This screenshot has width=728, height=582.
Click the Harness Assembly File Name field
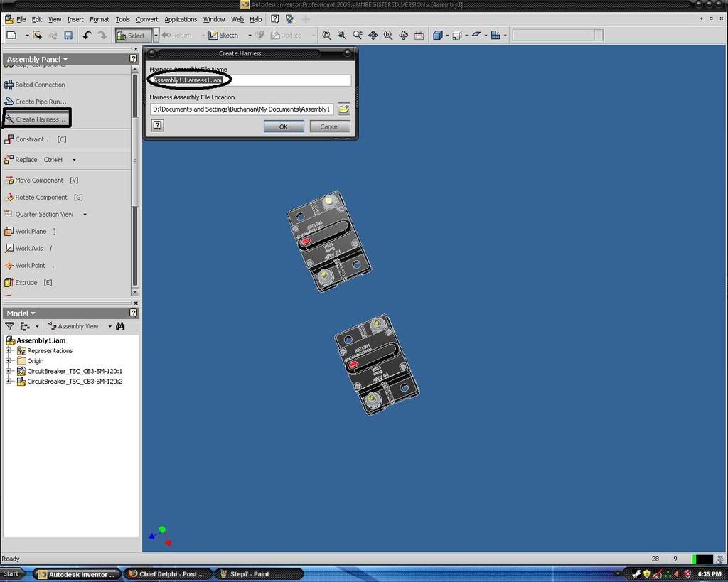click(250, 80)
